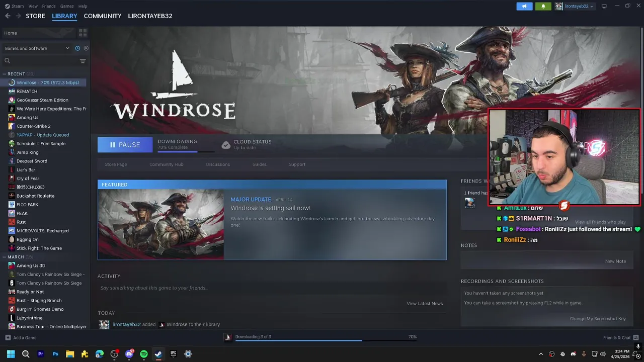
Task: Select REMATCH in the library list
Action: coord(27,92)
